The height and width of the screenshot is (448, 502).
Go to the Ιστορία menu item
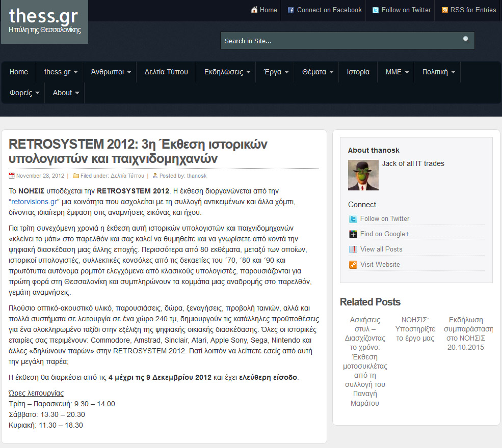pyautogui.click(x=358, y=72)
